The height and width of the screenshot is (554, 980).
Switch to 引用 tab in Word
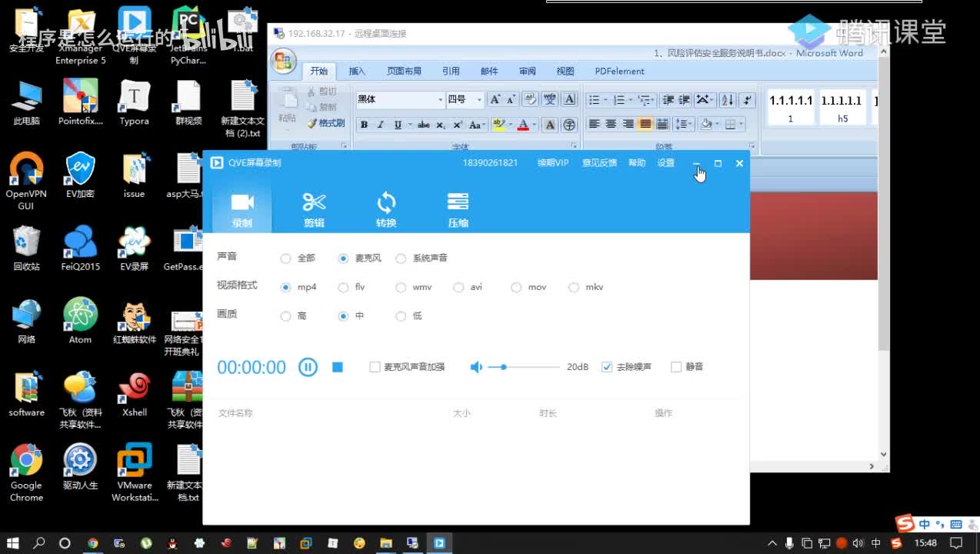click(x=451, y=71)
